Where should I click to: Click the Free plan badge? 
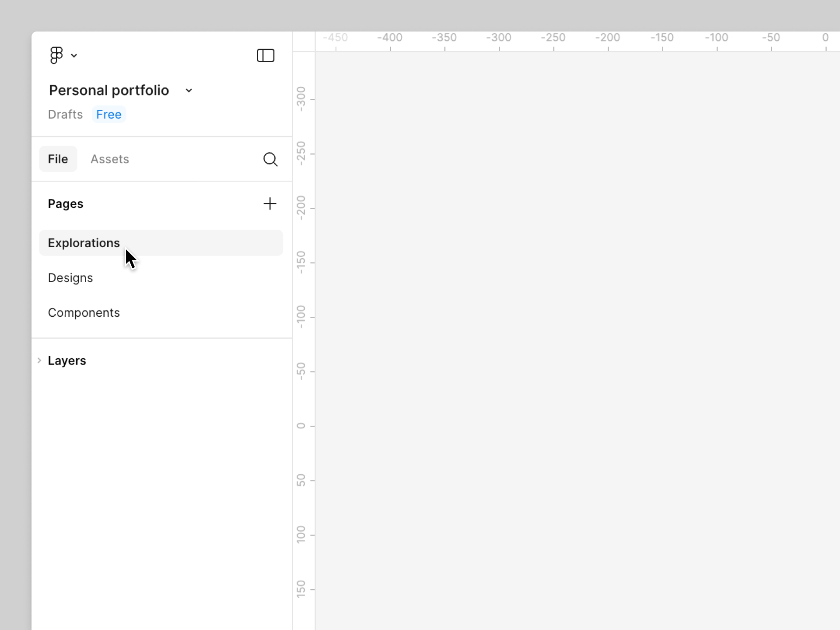click(x=108, y=115)
